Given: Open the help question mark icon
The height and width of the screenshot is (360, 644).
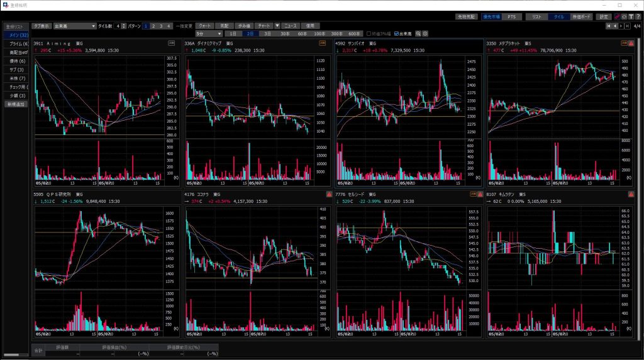Looking at the screenshot, I should 638,17.
